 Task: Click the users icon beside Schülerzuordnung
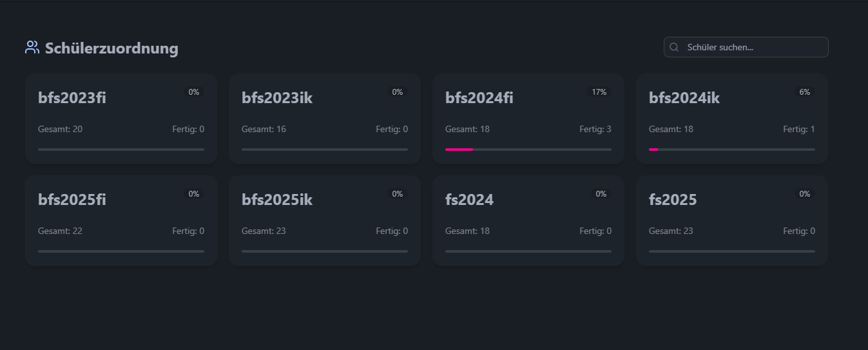[x=32, y=47]
